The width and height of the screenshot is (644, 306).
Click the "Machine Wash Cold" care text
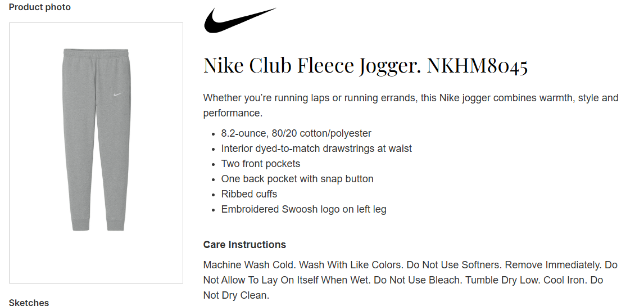[249, 265]
